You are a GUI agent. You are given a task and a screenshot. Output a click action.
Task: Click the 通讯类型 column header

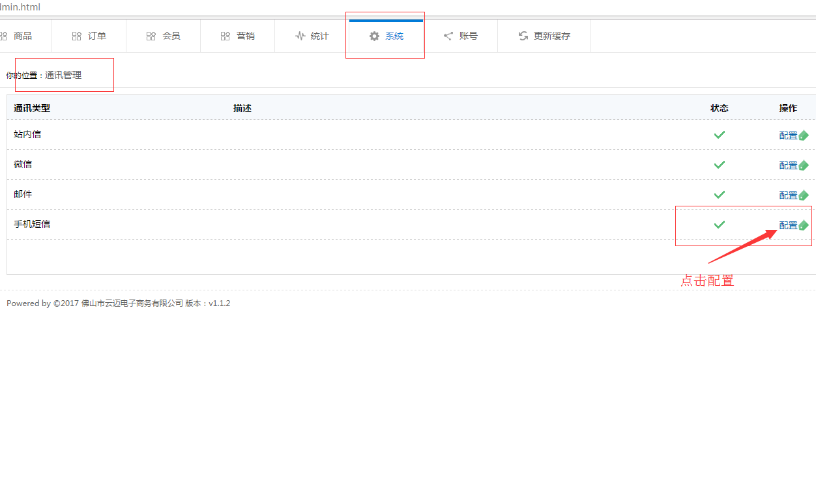click(32, 108)
